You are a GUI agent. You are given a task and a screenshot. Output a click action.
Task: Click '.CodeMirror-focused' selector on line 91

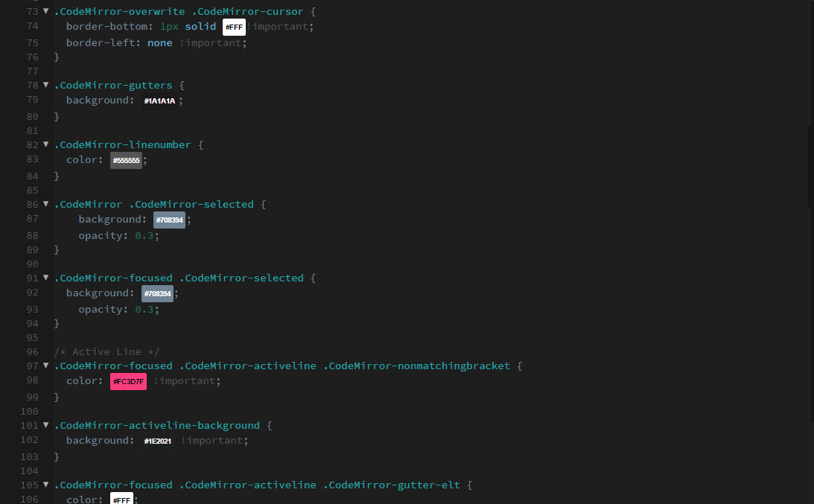113,278
